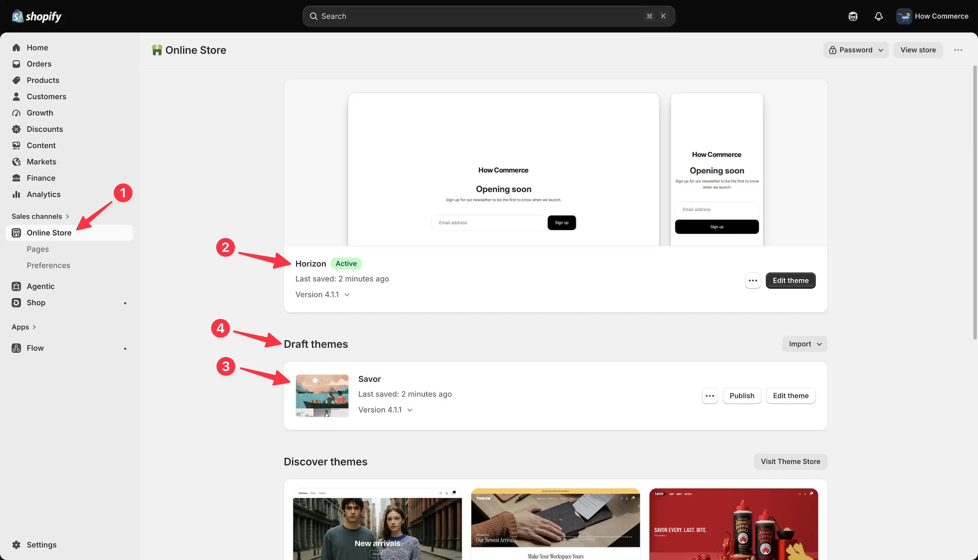Click the How Commerce store avatar
This screenshot has height=560, width=978.
pyautogui.click(x=904, y=16)
